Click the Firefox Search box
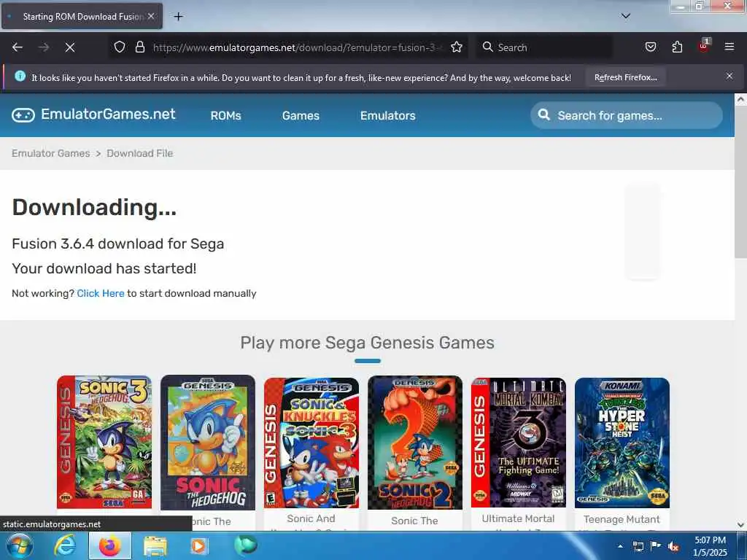 (x=544, y=47)
